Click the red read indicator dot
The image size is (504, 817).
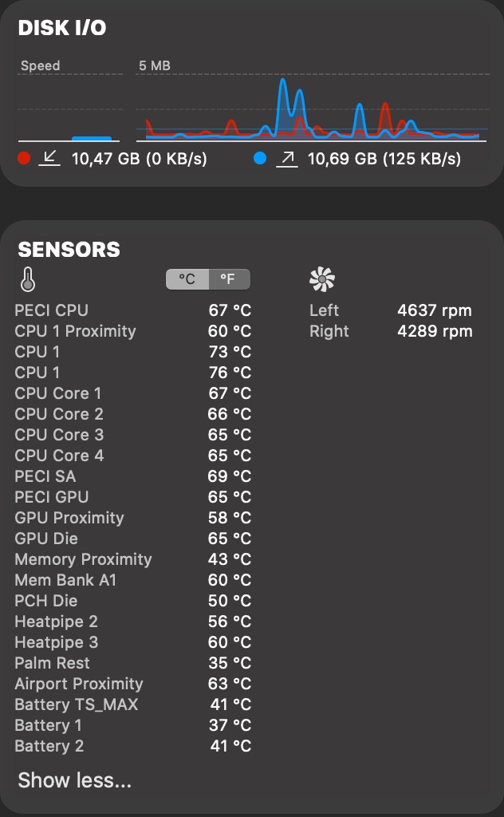pos(24,158)
